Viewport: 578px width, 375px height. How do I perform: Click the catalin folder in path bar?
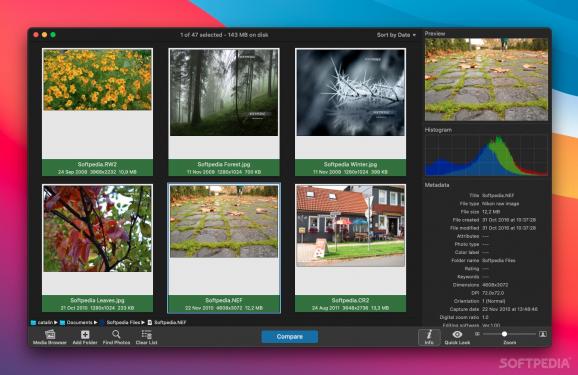42,322
